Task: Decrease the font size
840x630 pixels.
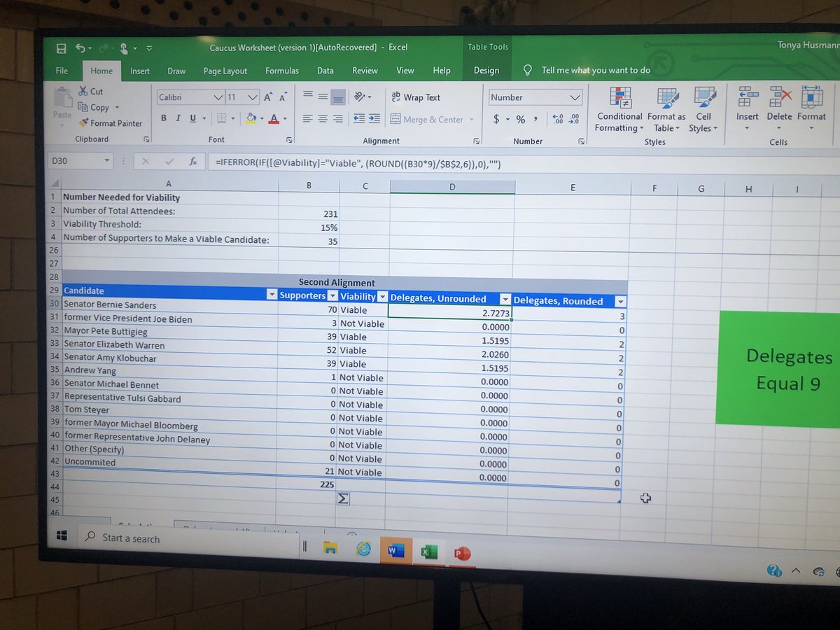Action: click(x=283, y=97)
